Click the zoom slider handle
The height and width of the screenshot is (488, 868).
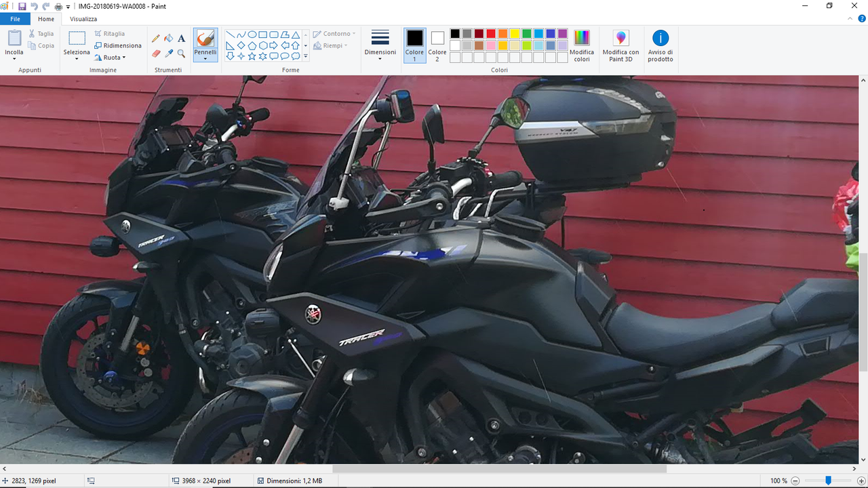[828, 481]
